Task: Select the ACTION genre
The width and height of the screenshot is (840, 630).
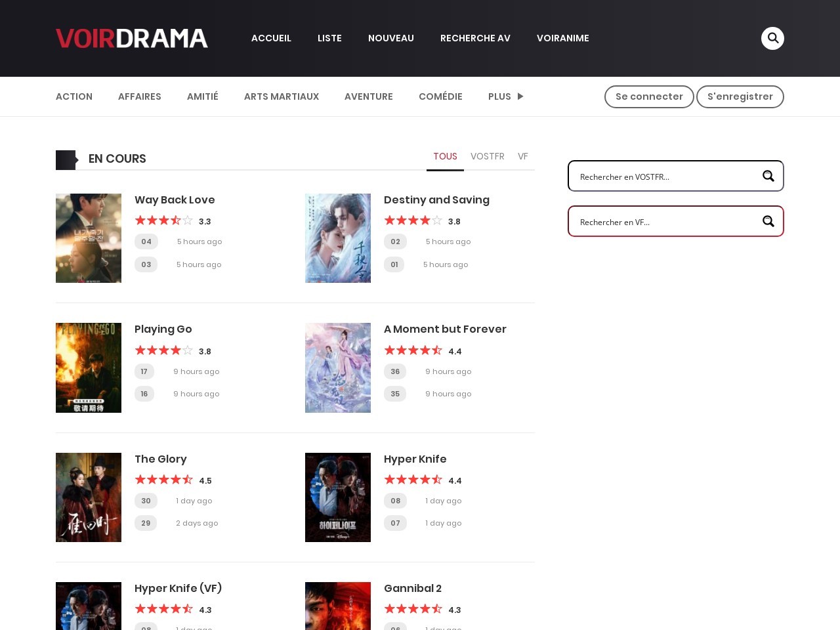Action: coord(74,96)
